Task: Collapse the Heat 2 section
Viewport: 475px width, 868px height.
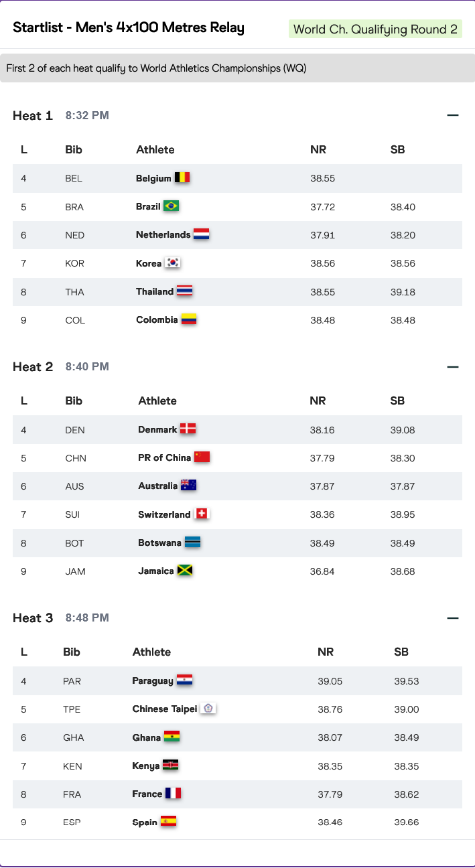Action: (453, 366)
